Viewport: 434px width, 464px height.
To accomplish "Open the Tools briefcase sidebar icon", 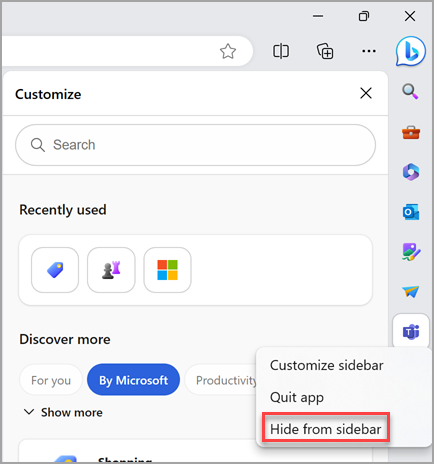I will click(x=411, y=132).
